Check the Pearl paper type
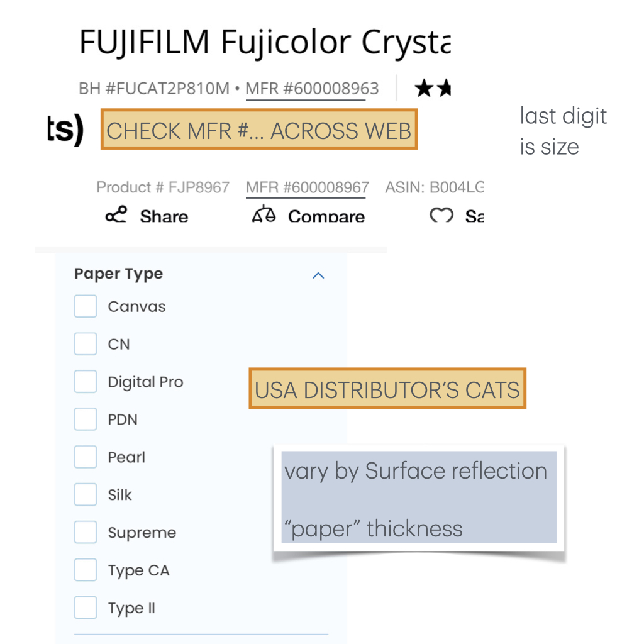Screen dimensions: 644x644 pos(86,457)
